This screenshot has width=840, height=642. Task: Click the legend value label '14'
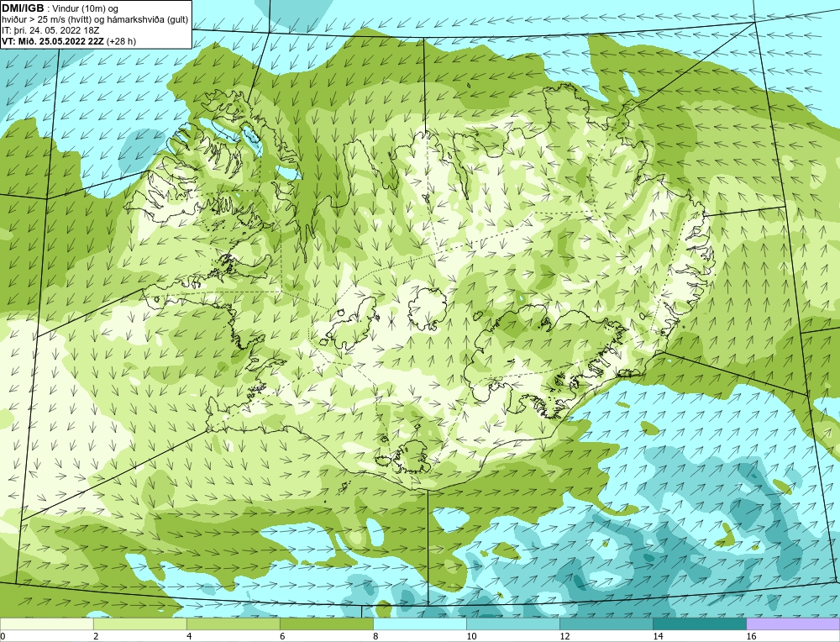(x=658, y=636)
